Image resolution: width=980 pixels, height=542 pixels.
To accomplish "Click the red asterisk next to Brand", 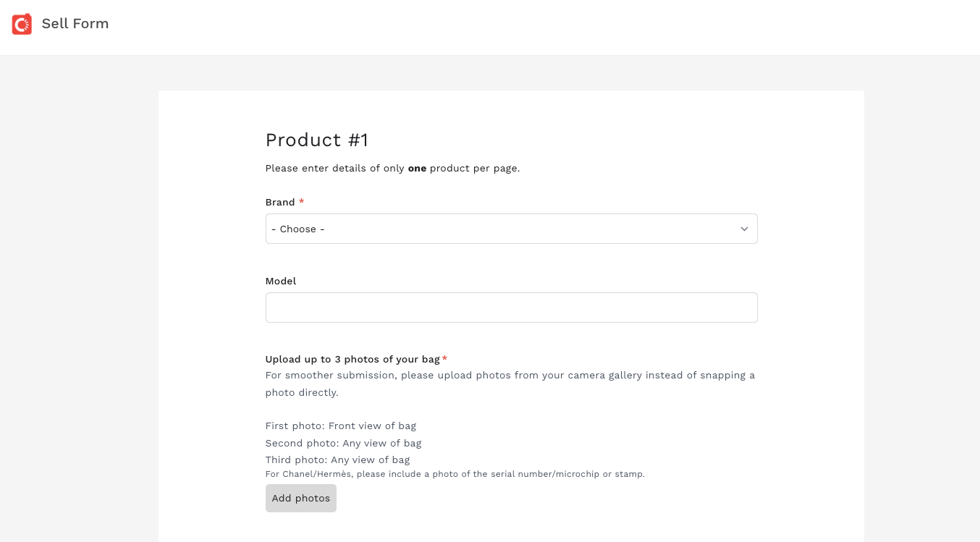I will click(x=301, y=202).
